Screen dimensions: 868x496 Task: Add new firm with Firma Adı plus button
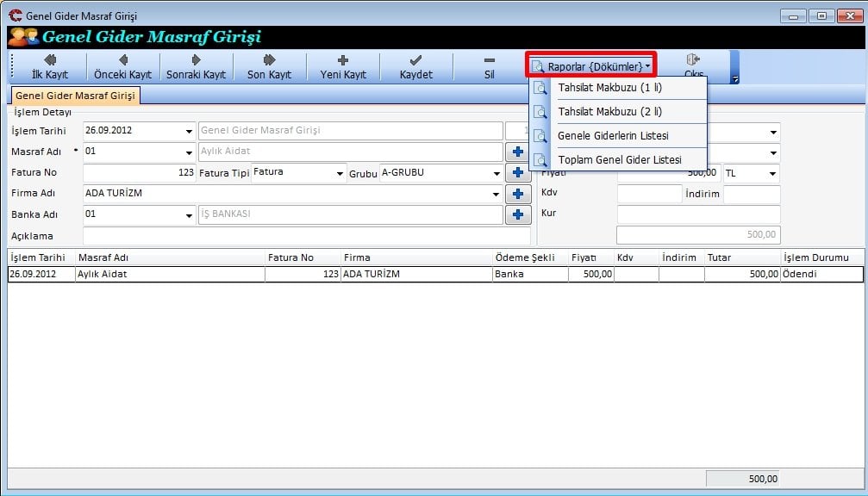(x=518, y=194)
